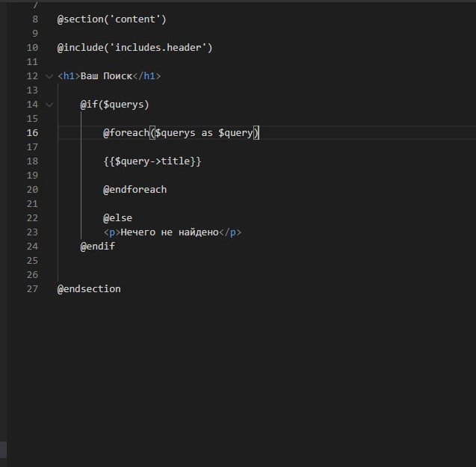Image resolution: width=476 pixels, height=467 pixels.
Task: Click line number 23 in the gutter
Action: [x=32, y=232]
